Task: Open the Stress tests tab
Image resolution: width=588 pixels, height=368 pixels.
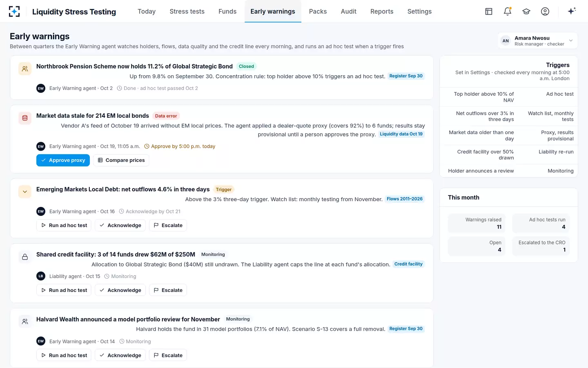Action: coord(187,11)
